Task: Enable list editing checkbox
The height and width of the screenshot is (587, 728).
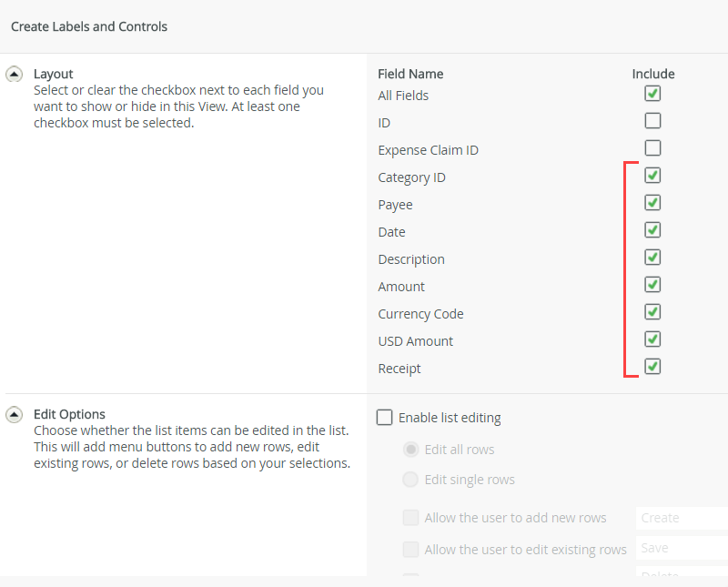Action: (x=385, y=418)
